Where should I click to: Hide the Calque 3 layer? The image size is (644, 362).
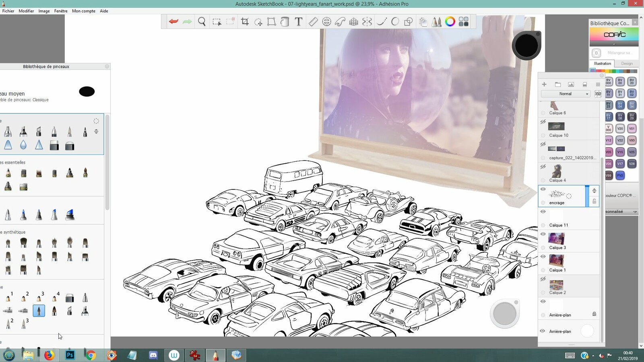(543, 234)
